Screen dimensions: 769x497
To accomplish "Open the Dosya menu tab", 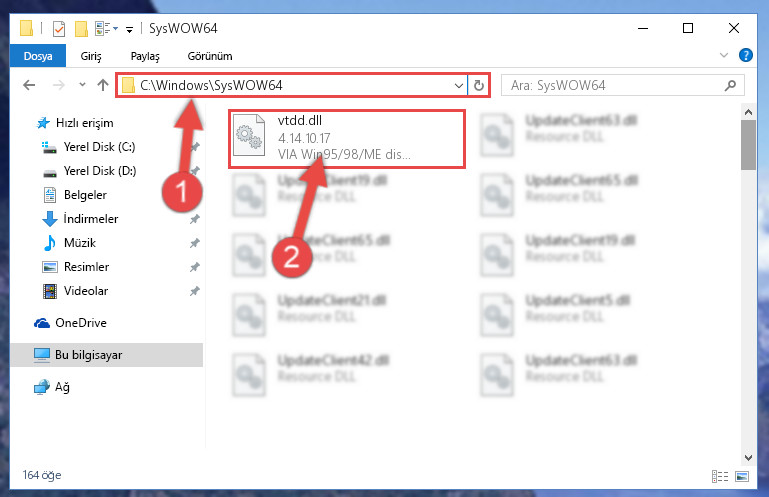I will click(x=38, y=56).
